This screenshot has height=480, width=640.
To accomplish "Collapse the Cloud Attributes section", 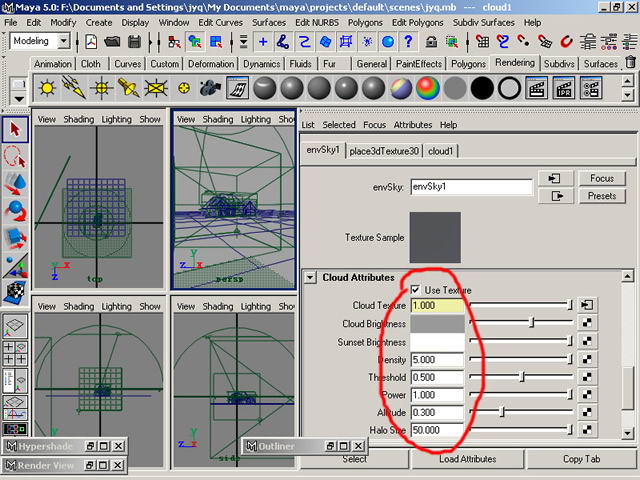I will pos(310,278).
